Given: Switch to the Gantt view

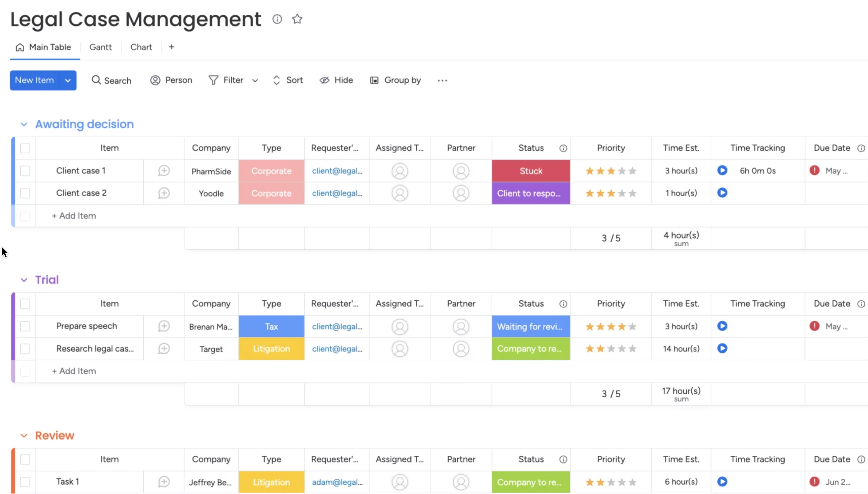Looking at the screenshot, I should 100,47.
